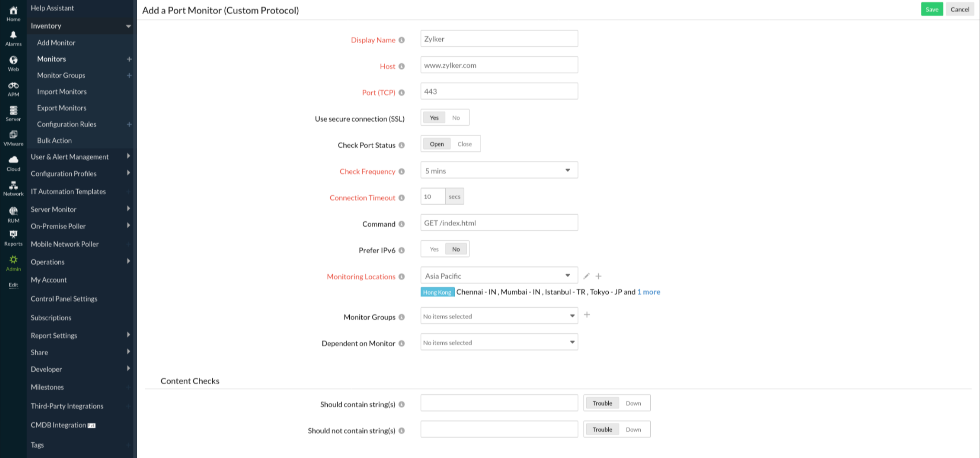Click the plus icon next to Monitor Groups

point(587,315)
